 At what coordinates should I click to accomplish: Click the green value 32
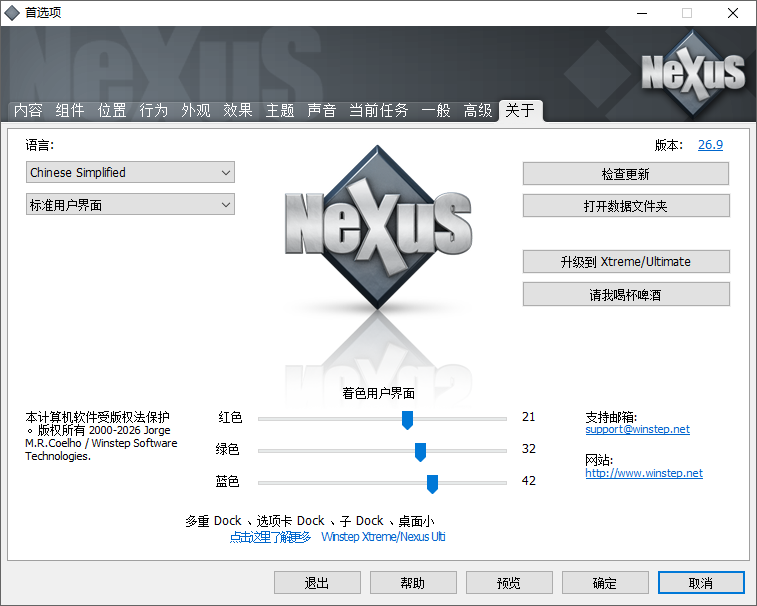(529, 449)
